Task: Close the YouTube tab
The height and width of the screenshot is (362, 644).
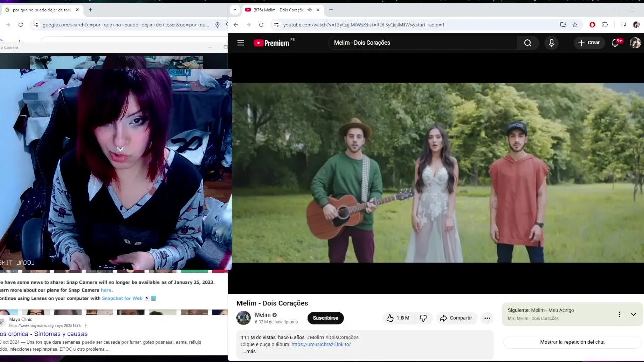Action: [x=318, y=10]
